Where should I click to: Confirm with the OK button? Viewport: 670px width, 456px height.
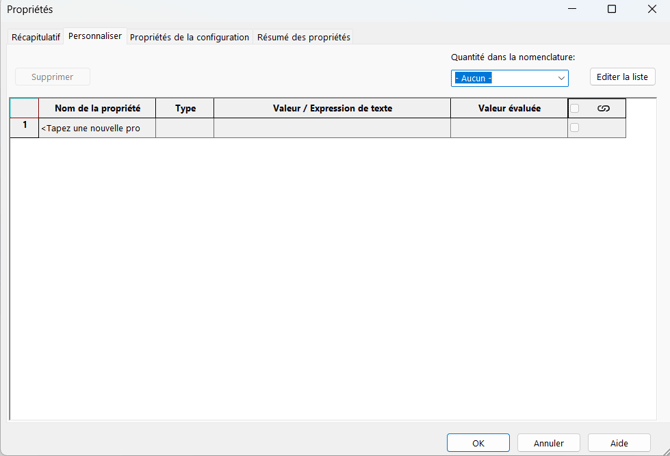pos(478,443)
